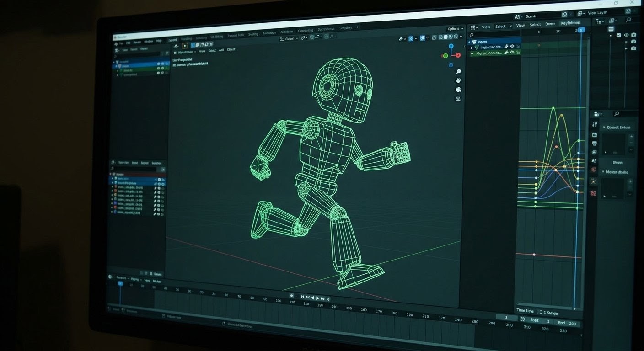Expand the second dope sheet channel row
The width and height of the screenshot is (644, 351).
[472, 48]
